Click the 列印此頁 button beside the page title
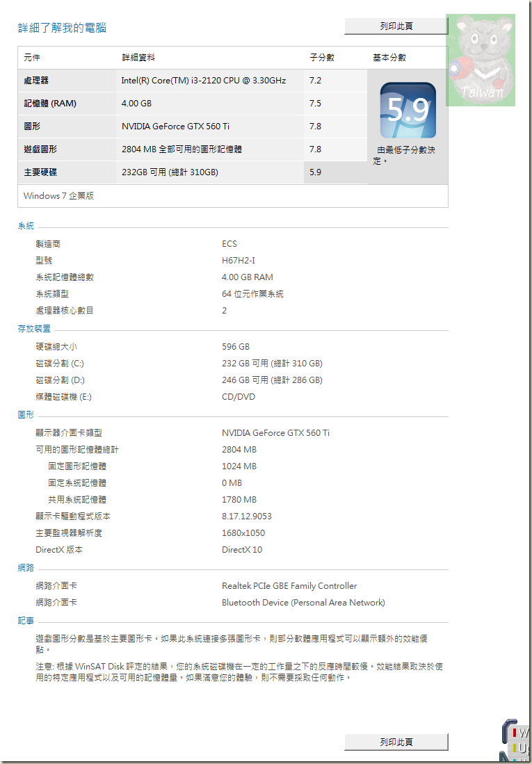This screenshot has width=532, height=764. pos(396,26)
